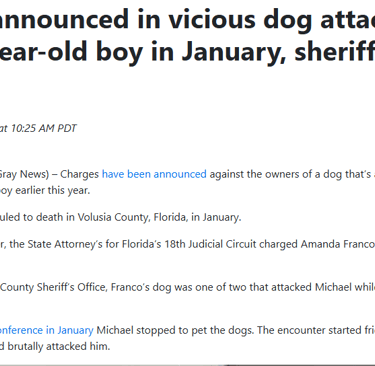The height and width of the screenshot is (366, 375).
Task: Click the 'Gray News)' source text
Action: [x=24, y=174]
